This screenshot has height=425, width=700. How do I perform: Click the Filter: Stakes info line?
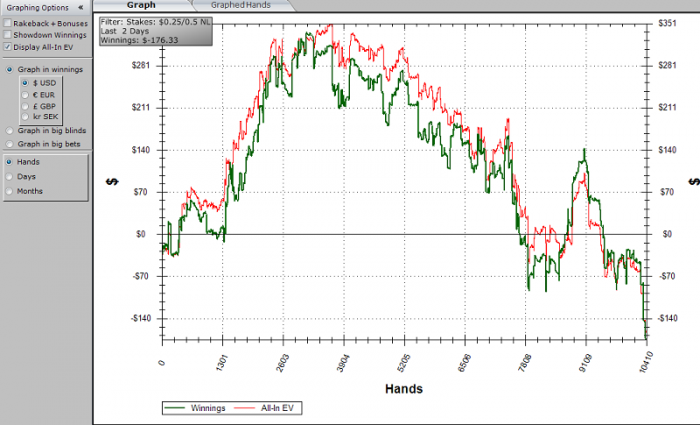point(155,22)
